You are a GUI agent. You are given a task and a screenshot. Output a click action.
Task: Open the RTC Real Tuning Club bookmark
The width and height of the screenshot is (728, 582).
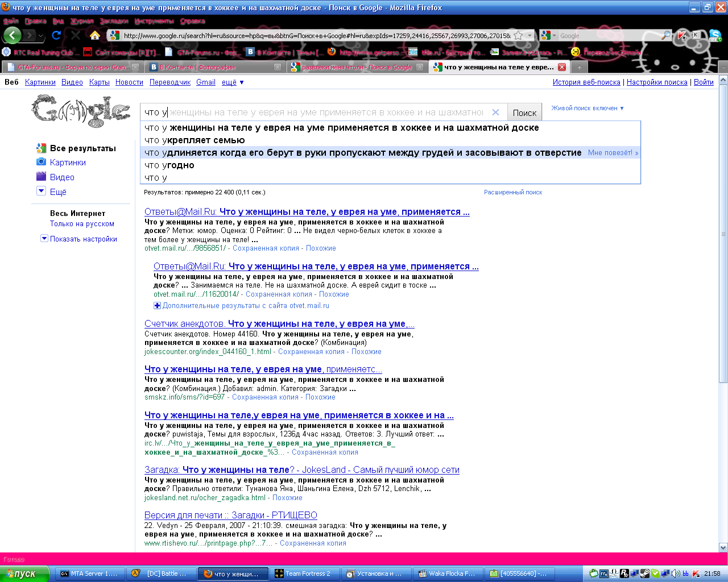[x=40, y=52]
